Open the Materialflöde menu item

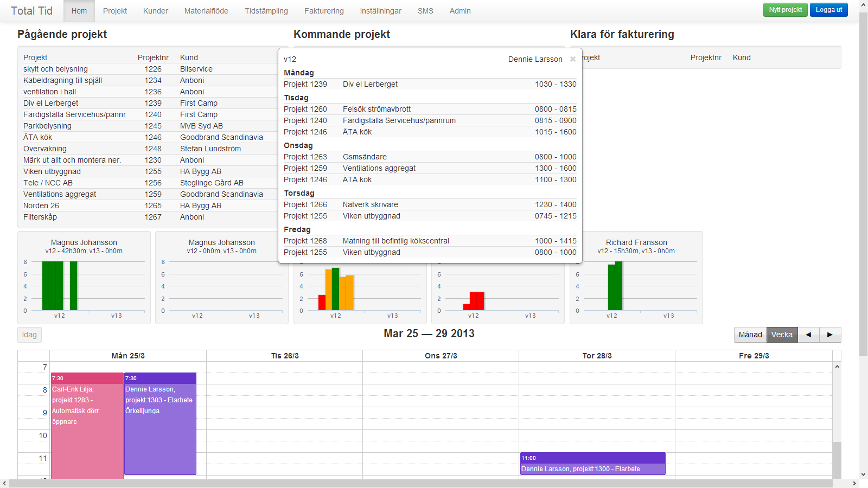(206, 11)
